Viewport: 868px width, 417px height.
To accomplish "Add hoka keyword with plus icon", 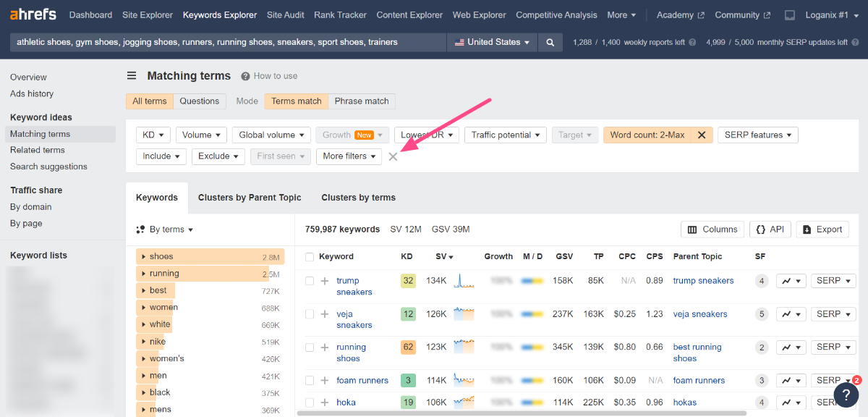I will tap(325, 403).
